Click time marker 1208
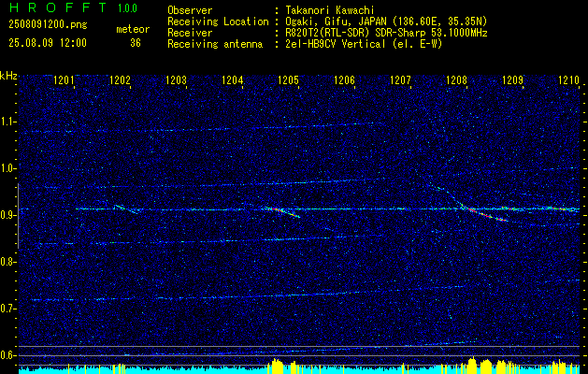The height and width of the screenshot is (374, 588). pyautogui.click(x=456, y=80)
